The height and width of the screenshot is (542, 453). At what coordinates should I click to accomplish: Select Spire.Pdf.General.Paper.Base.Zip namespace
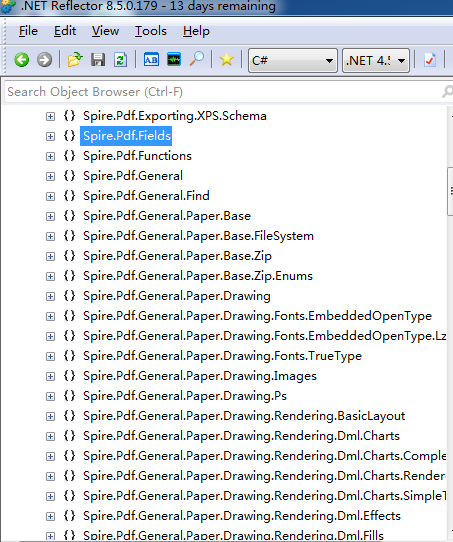click(177, 256)
